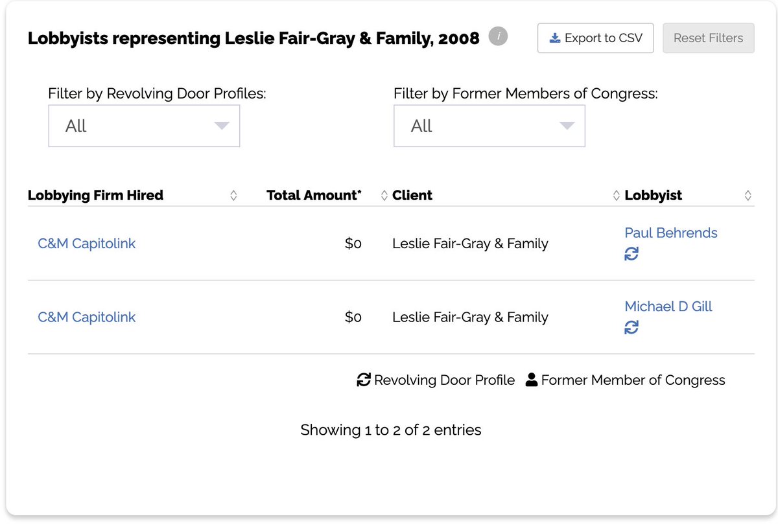Click Leslie Fair-Gray & Family in Paul Behrends row
The image size is (778, 532).
[470, 244]
